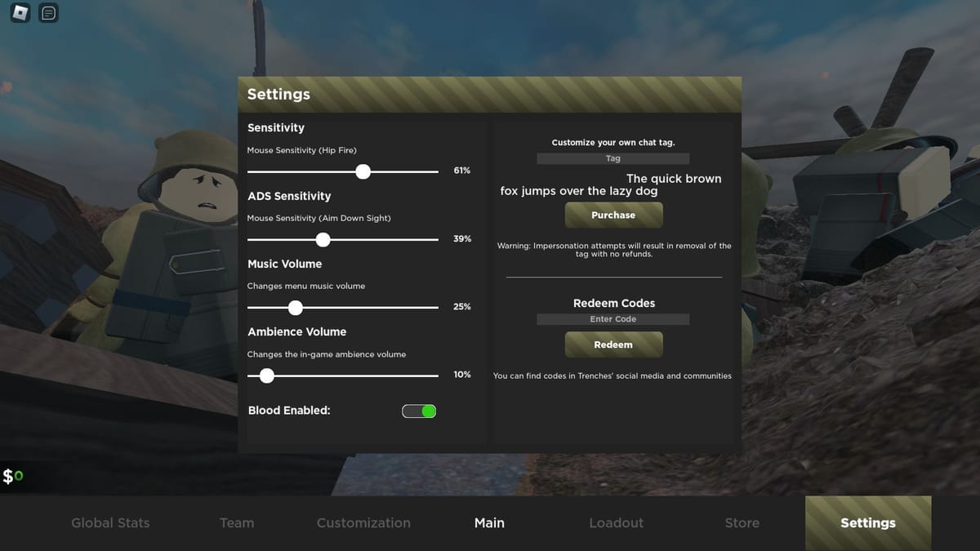Open the Team tab

(237, 523)
